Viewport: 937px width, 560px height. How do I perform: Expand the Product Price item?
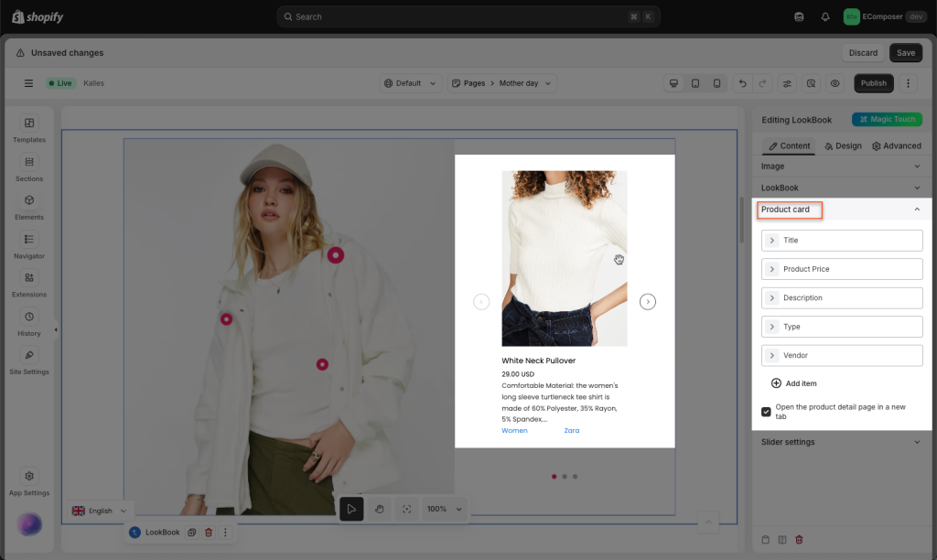click(772, 269)
